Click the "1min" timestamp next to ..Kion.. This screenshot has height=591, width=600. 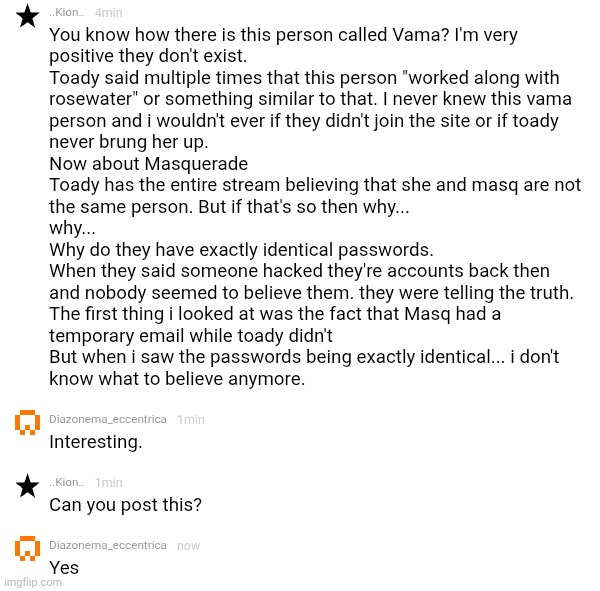coord(109,483)
